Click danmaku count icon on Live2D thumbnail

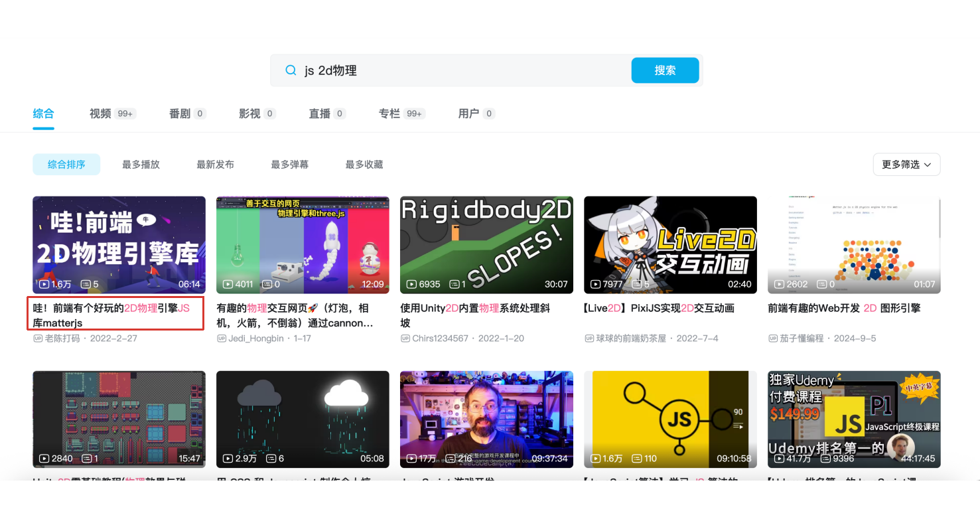tap(636, 284)
